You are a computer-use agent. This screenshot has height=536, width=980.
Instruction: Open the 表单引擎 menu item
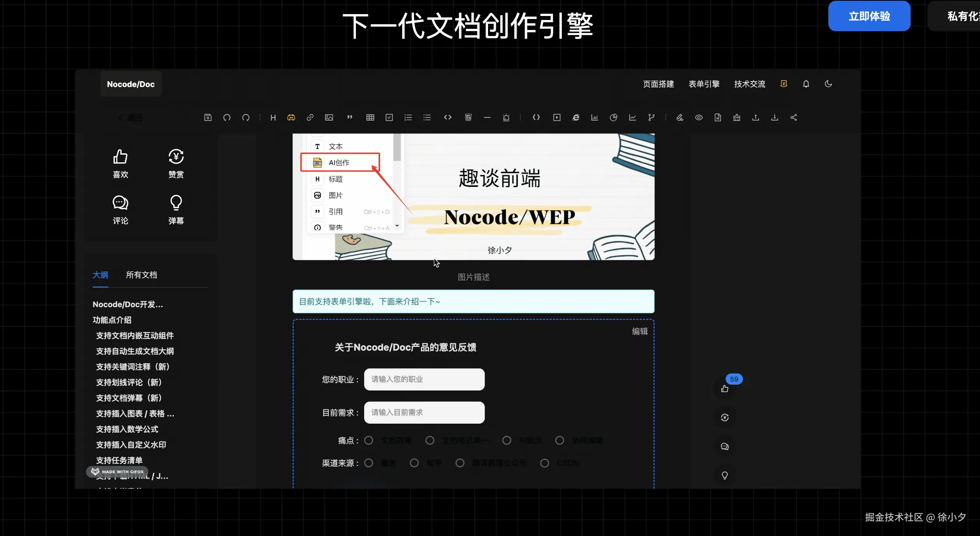point(704,84)
